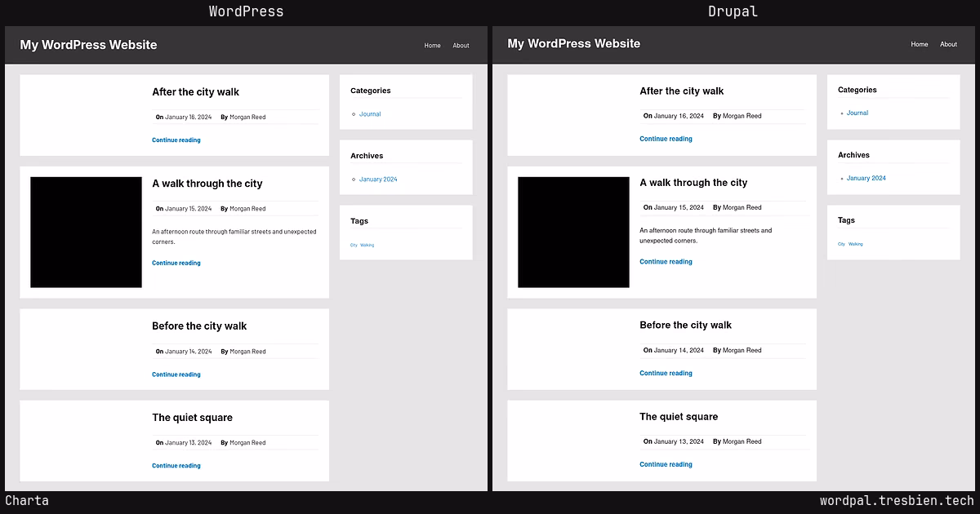Select the City tag in WordPress sidebar
The image size is (980, 514).
[x=354, y=245]
